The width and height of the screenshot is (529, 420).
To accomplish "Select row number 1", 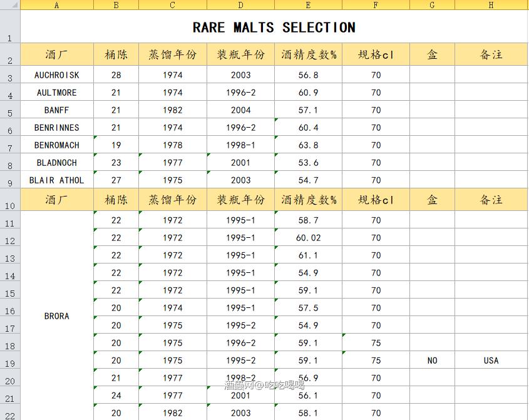I will [10, 28].
